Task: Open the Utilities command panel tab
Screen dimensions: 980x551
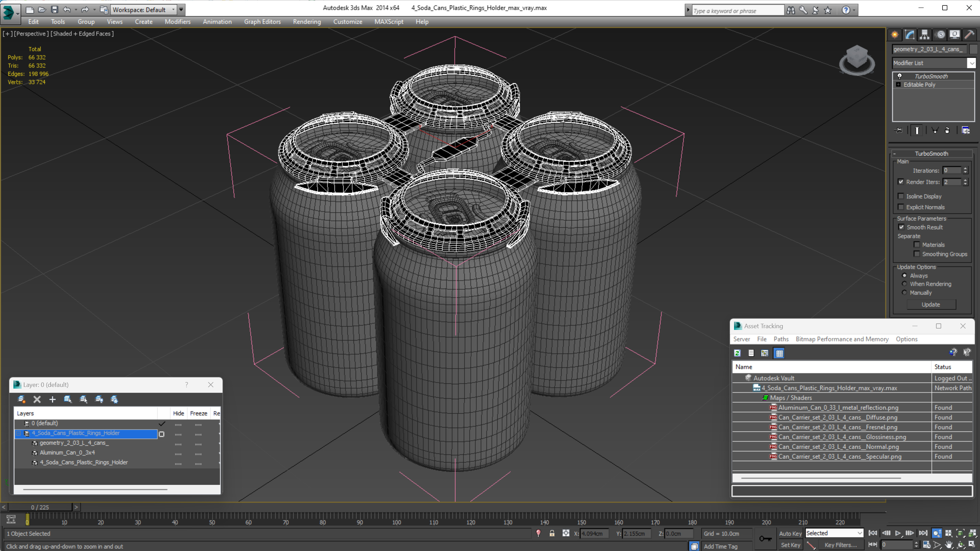Action: (969, 35)
